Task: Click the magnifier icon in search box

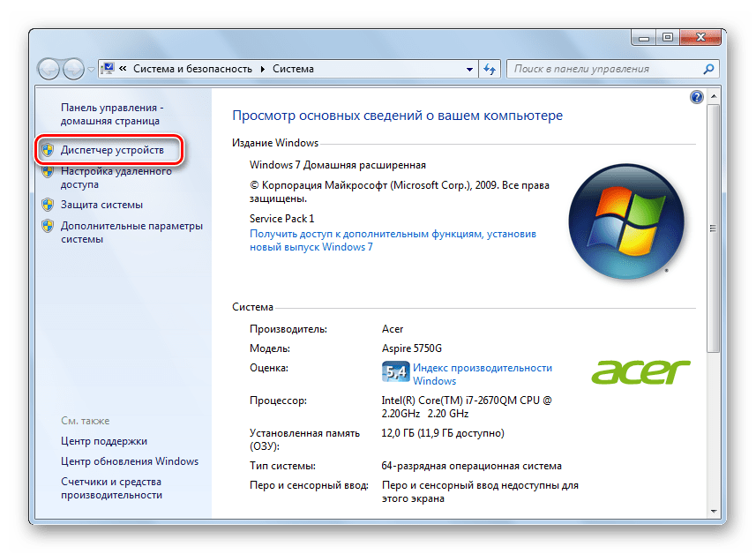Action: 708,69
